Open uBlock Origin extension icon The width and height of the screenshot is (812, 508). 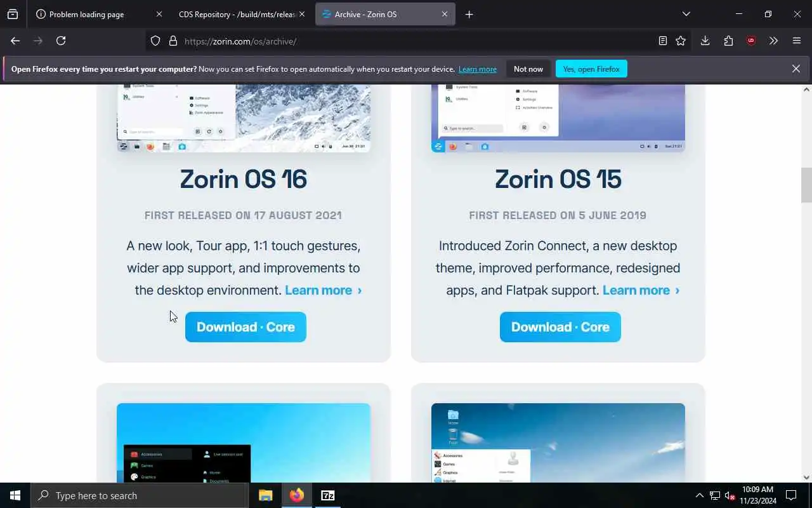(751, 41)
